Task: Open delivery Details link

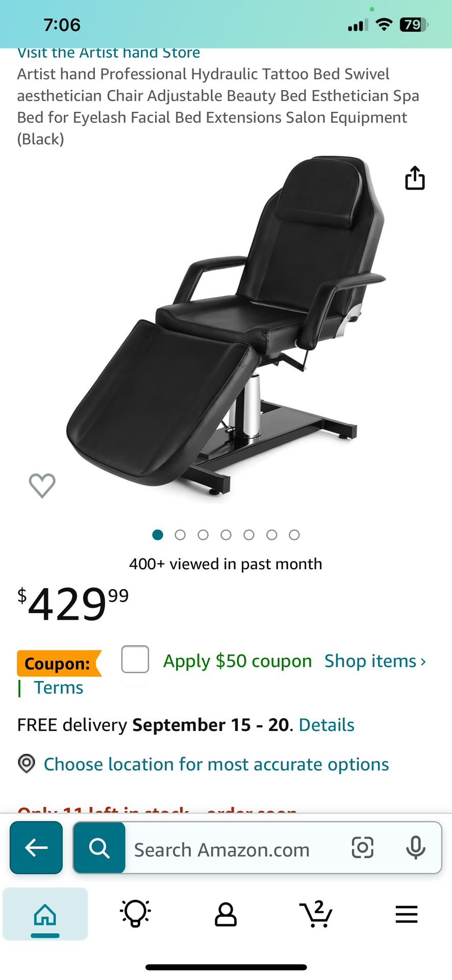Action: 327,725
